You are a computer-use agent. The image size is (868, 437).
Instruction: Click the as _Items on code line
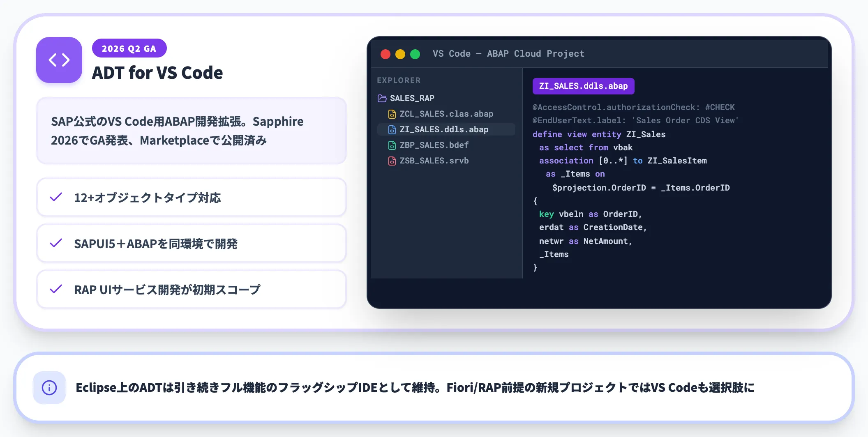click(x=575, y=174)
